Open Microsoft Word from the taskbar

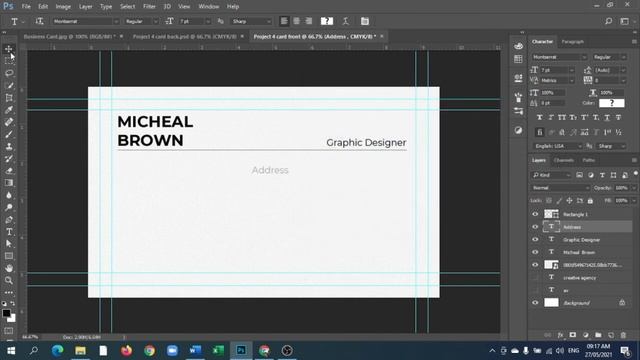coord(195,350)
